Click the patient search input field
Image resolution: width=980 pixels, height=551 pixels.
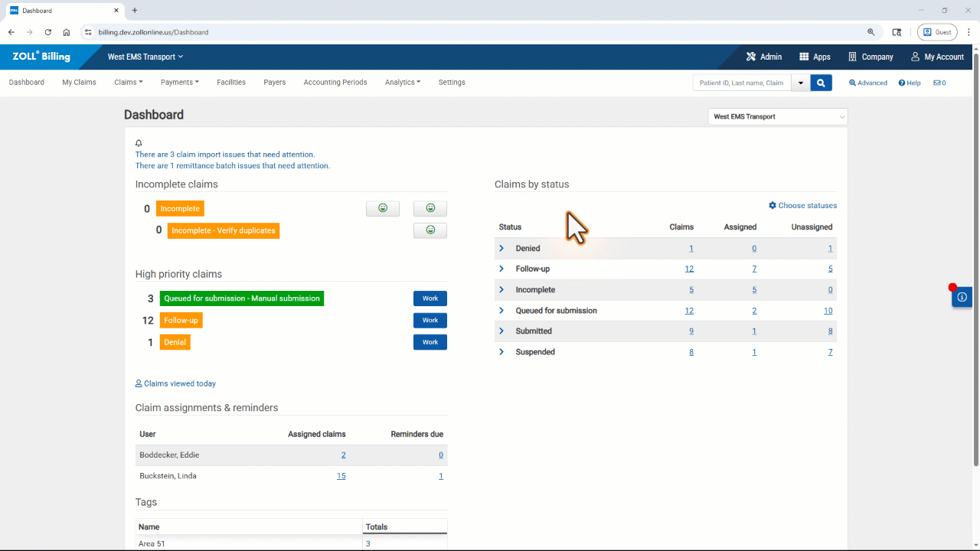[741, 83]
